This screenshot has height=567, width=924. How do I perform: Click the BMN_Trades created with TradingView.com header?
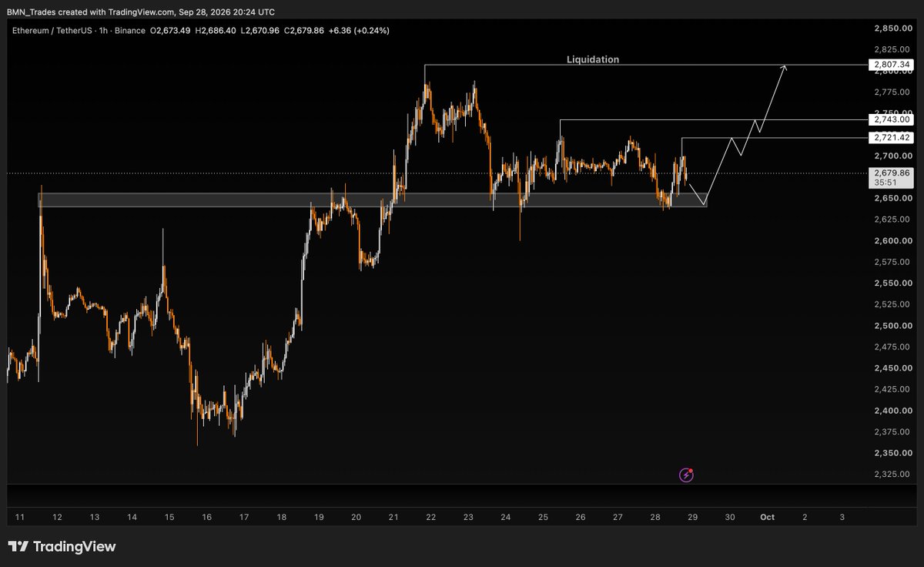(141, 12)
